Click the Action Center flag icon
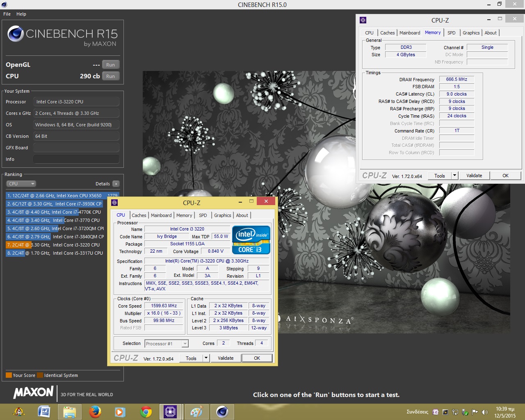The image size is (525, 420). tap(475, 412)
